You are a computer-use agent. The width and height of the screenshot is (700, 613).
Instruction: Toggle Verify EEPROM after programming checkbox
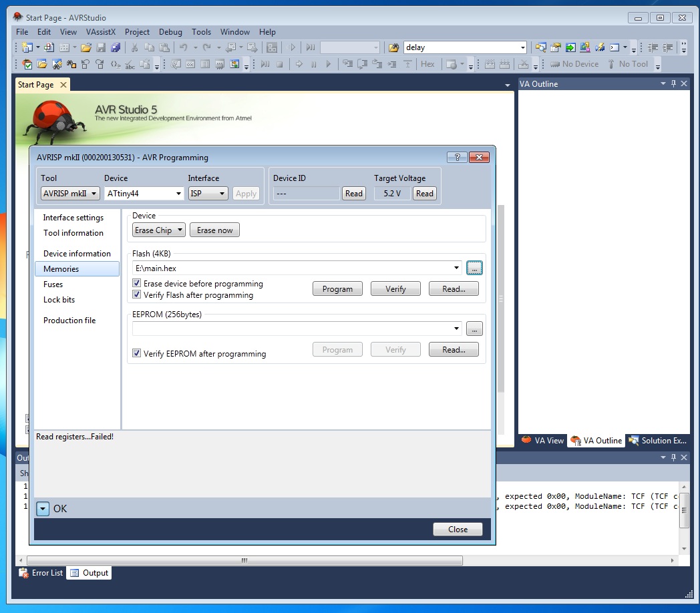(137, 353)
